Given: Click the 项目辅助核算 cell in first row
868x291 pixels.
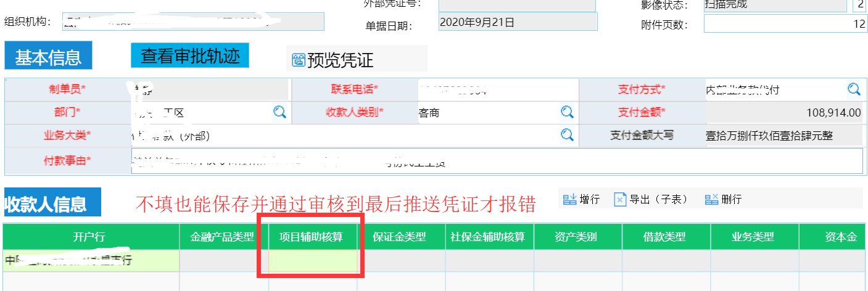Looking at the screenshot, I should pos(313,261).
